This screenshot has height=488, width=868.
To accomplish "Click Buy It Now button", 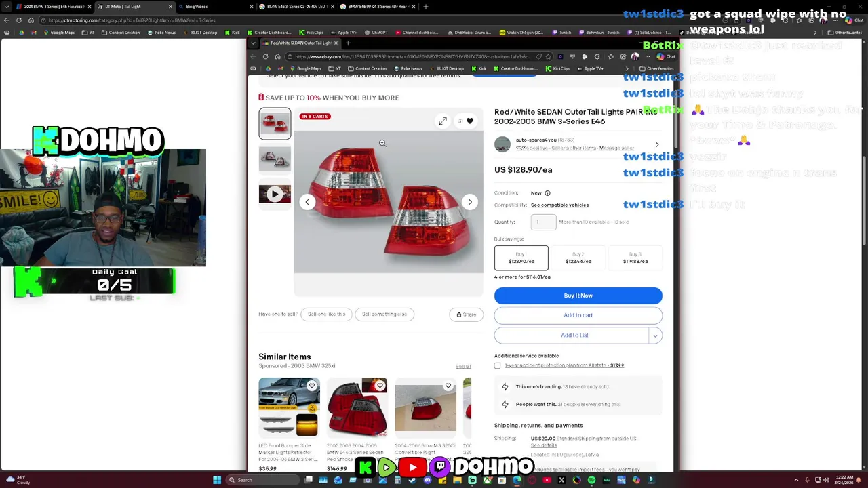I will pos(578,296).
